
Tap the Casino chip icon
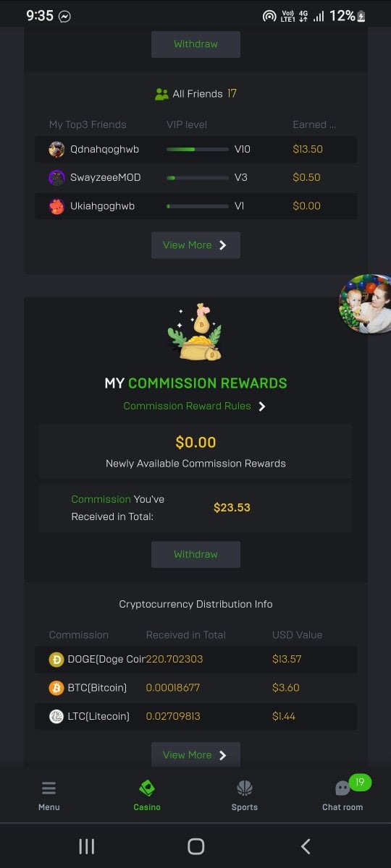pos(147,788)
